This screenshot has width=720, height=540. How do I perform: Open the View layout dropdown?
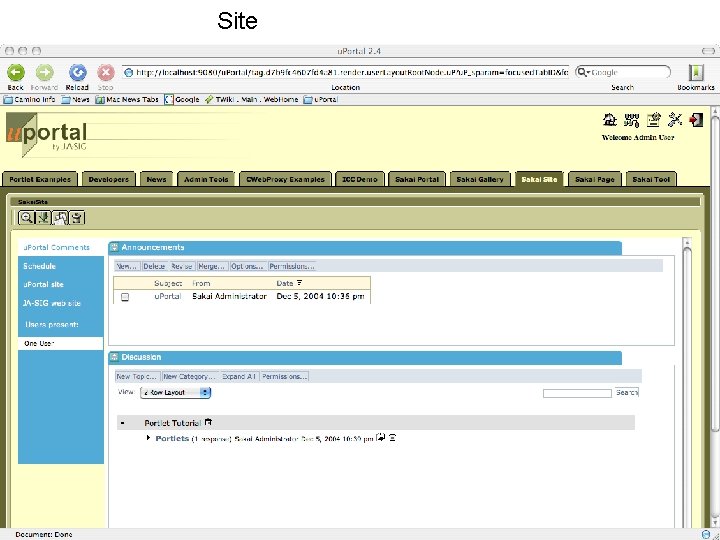[175, 393]
